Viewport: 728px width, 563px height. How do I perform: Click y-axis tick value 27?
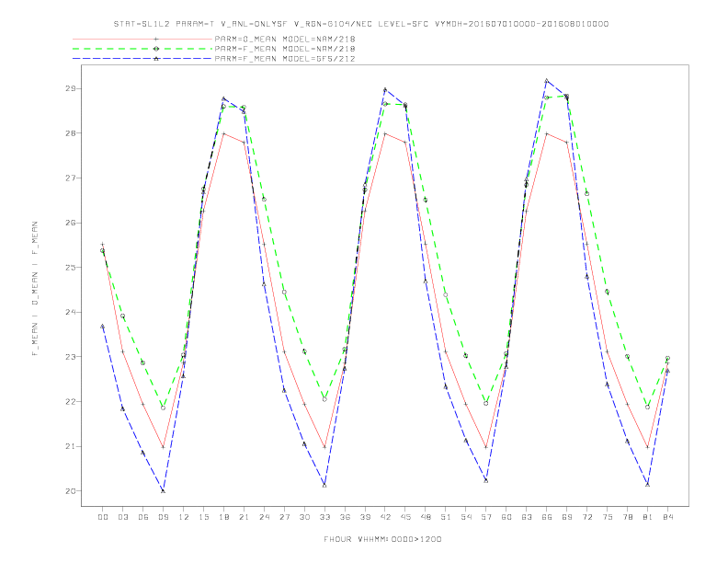[70, 178]
